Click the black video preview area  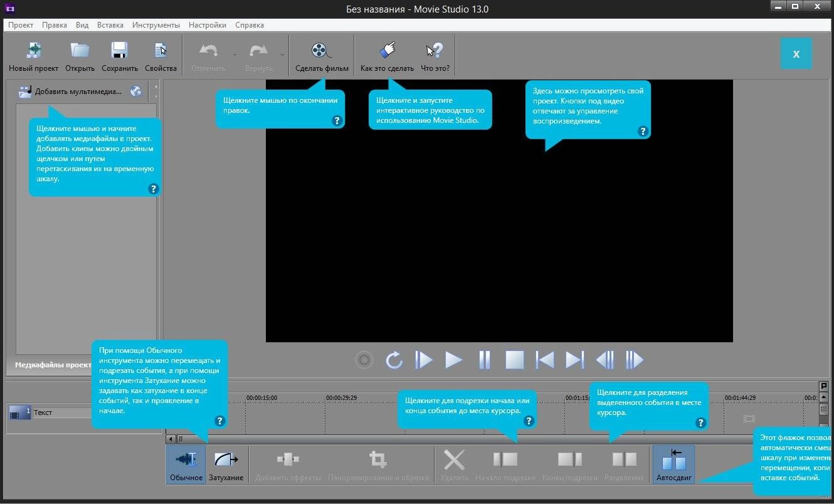[x=499, y=211]
